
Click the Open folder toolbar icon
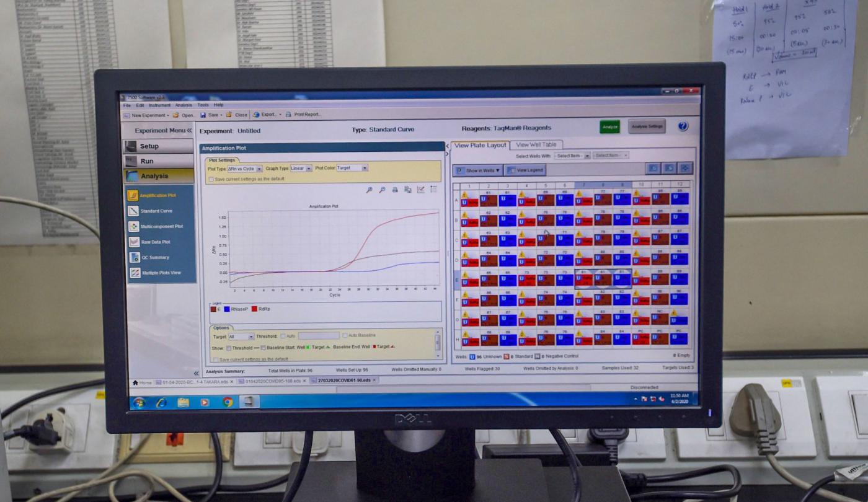[x=175, y=115]
